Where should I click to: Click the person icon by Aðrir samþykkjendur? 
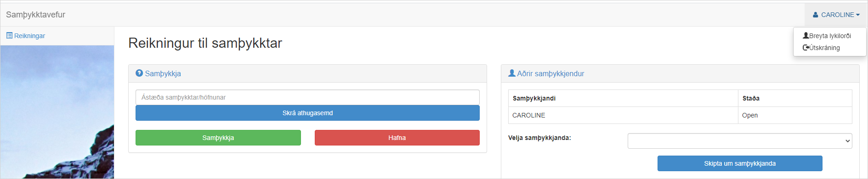[512, 73]
